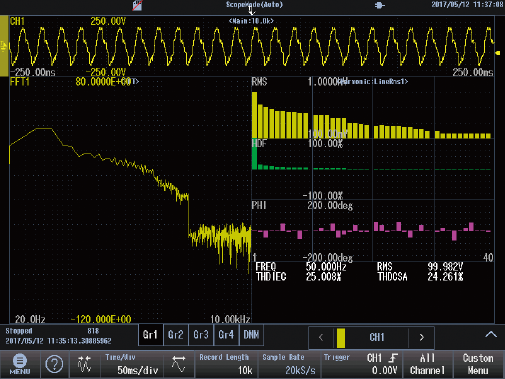
Task: Go to next channel with right arrow
Action: point(422,337)
